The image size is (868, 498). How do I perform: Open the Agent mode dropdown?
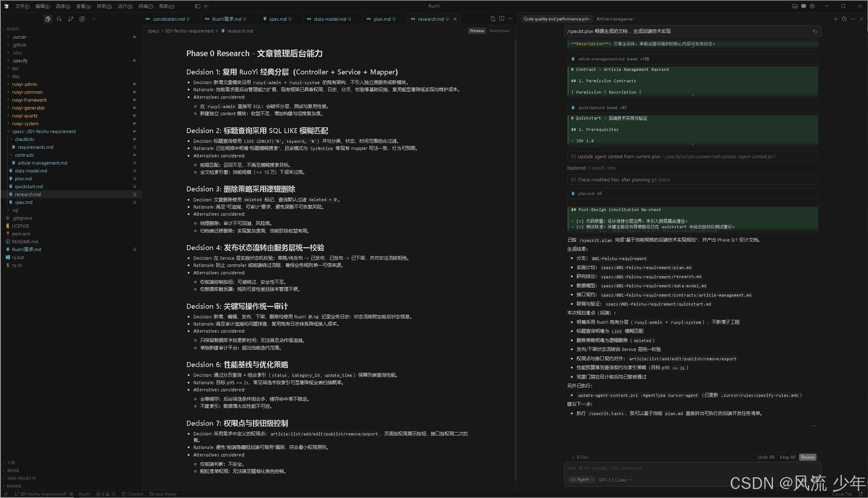tap(581, 480)
